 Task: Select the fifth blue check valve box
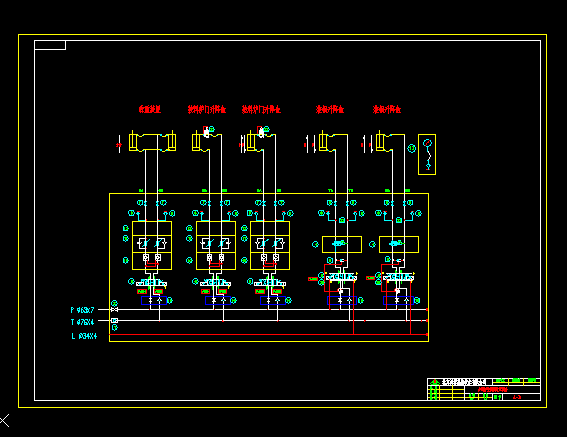point(398,300)
